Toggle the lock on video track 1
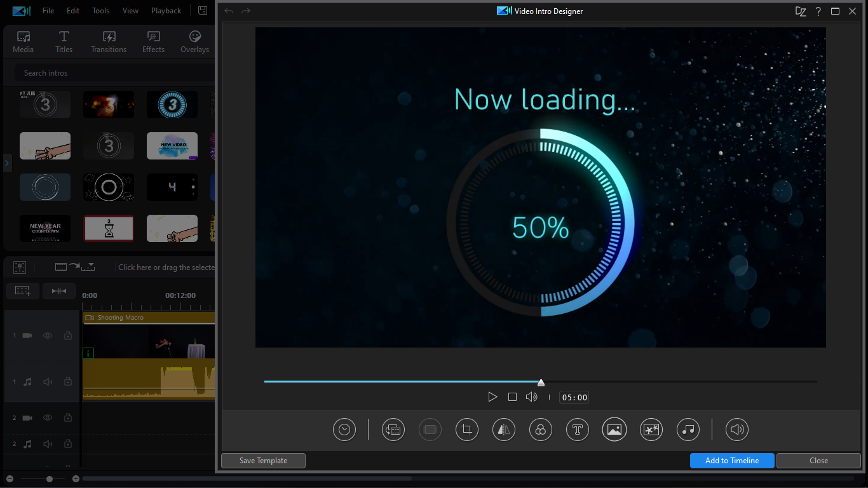 (68, 335)
